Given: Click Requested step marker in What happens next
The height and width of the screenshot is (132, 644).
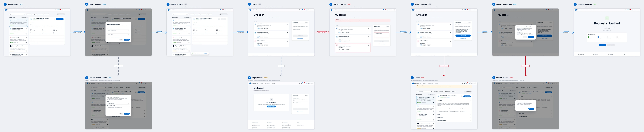Looking at the screenshot, I should (x=589, y=37).
